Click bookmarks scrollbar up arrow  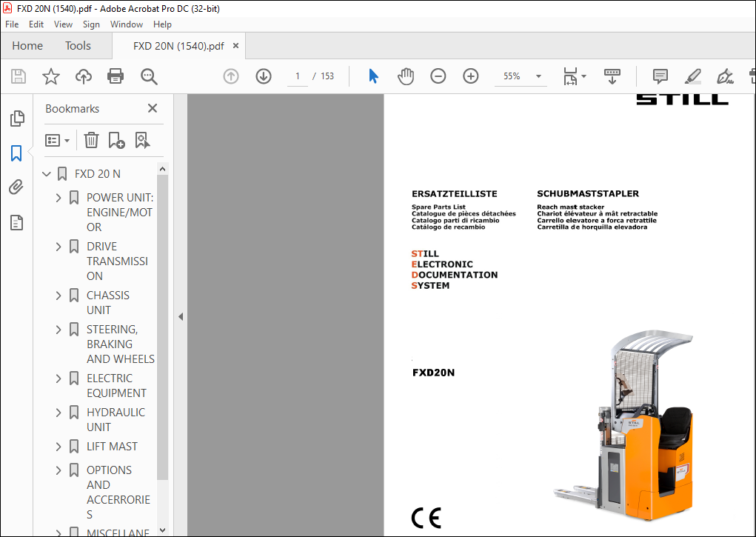point(162,169)
